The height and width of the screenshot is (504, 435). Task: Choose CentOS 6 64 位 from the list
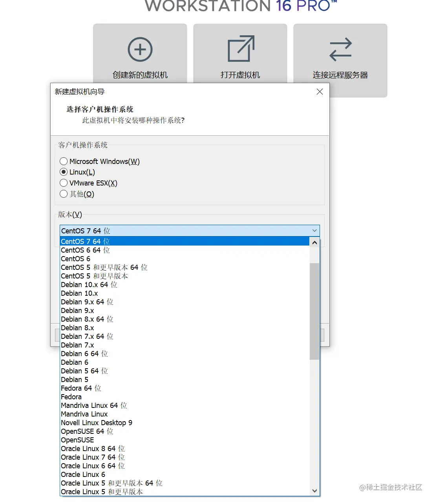point(185,250)
